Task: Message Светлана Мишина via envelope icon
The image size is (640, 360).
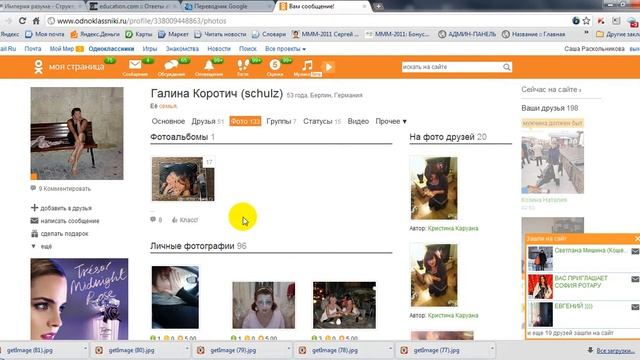Action: click(635, 251)
